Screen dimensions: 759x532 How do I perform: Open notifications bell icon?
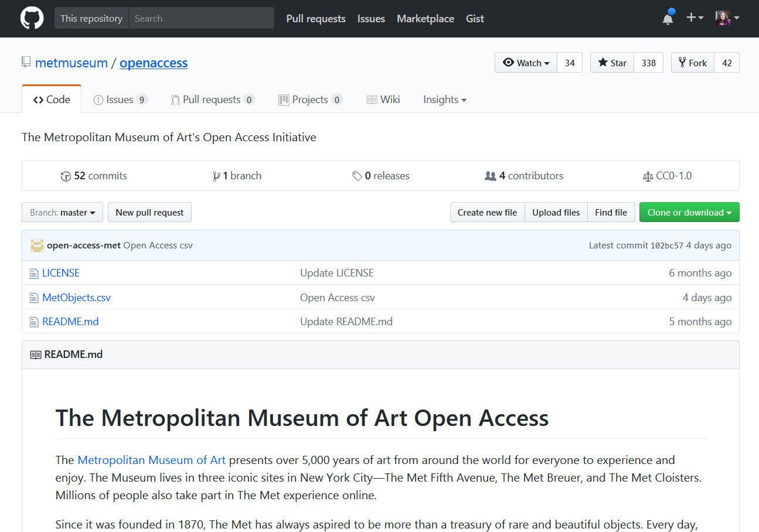tap(668, 18)
